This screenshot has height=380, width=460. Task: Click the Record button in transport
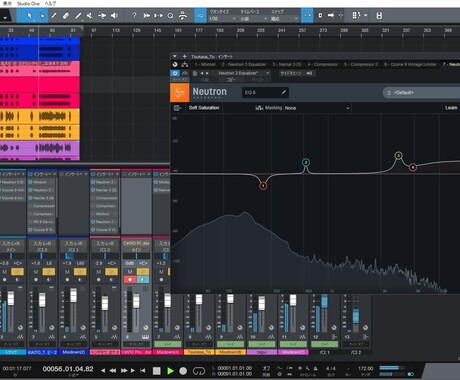tap(183, 371)
